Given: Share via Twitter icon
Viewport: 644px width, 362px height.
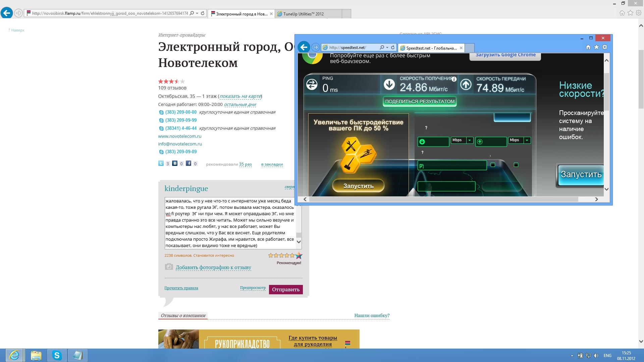Looking at the screenshot, I should coord(161,163).
